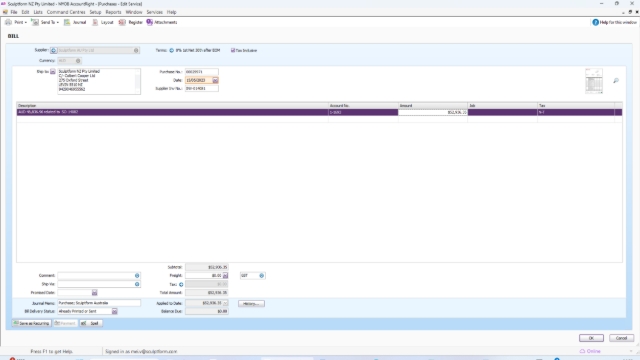Click the Cancel button
Image resolution: width=640 pixels, height=360 pixels.
(x=621, y=338)
